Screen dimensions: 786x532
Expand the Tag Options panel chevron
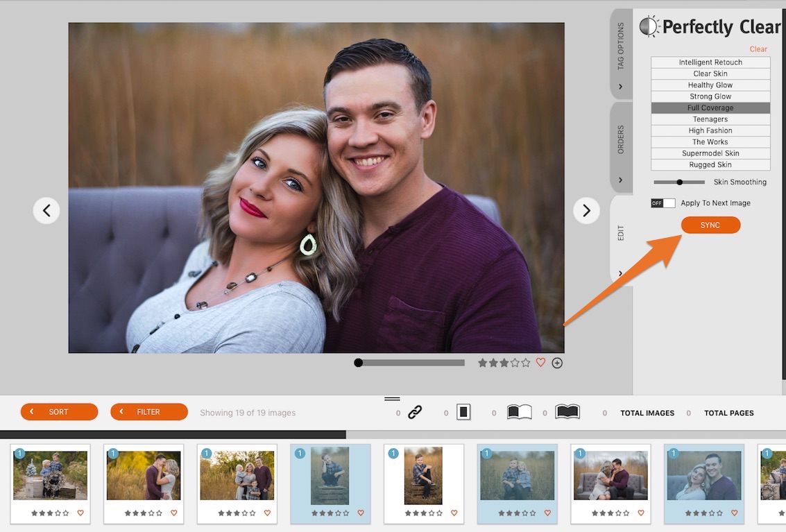621,87
